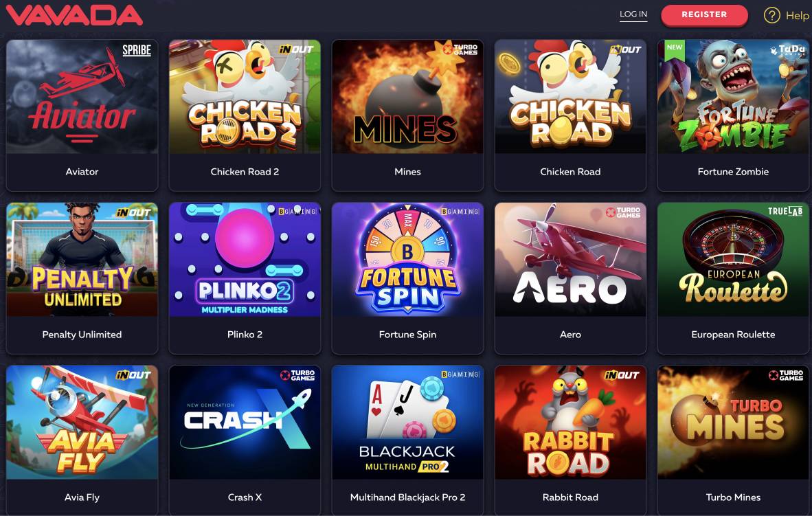Launch the Fortune Spin wheel game
812x516 pixels.
407,260
